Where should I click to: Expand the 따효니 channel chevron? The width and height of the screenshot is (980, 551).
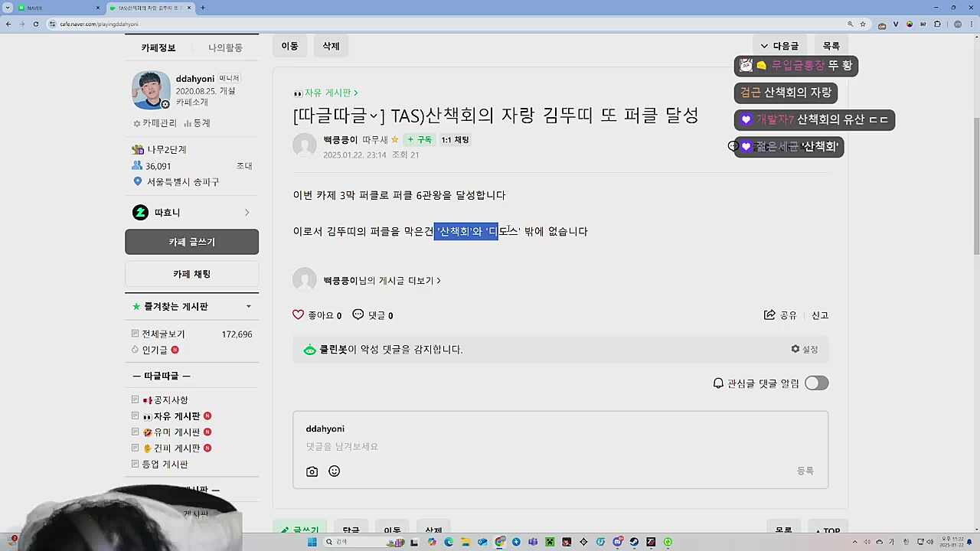247,213
